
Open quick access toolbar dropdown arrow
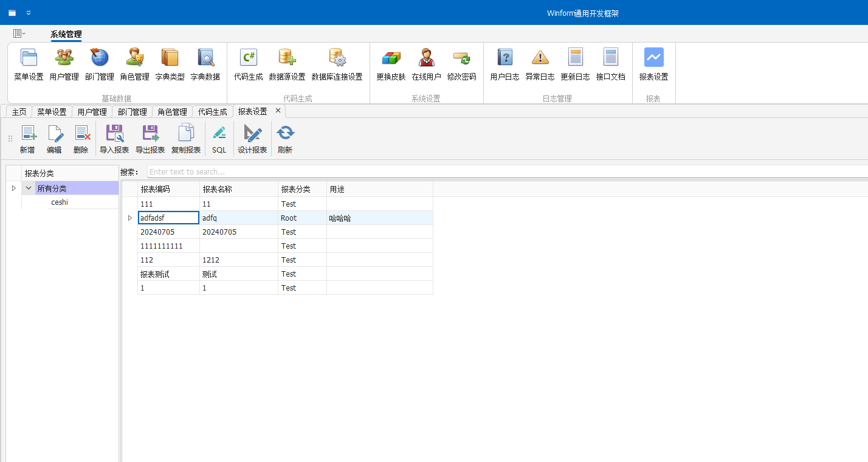click(x=29, y=13)
